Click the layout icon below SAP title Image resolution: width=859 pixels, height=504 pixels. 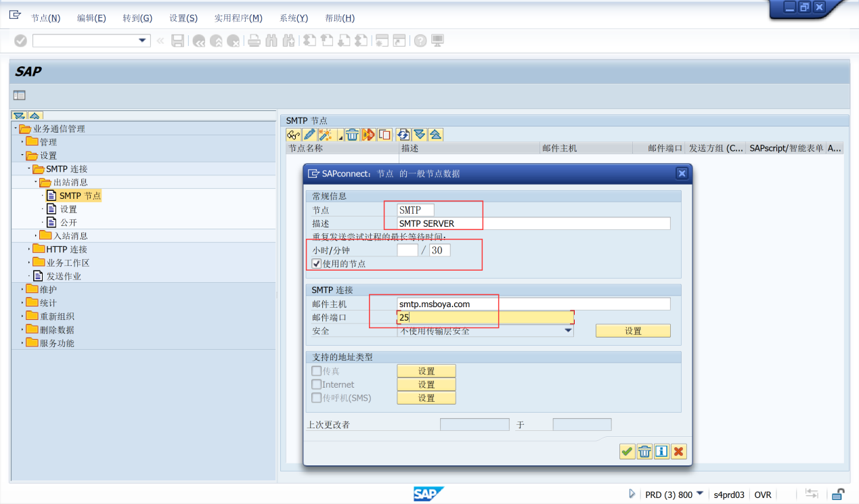[20, 95]
